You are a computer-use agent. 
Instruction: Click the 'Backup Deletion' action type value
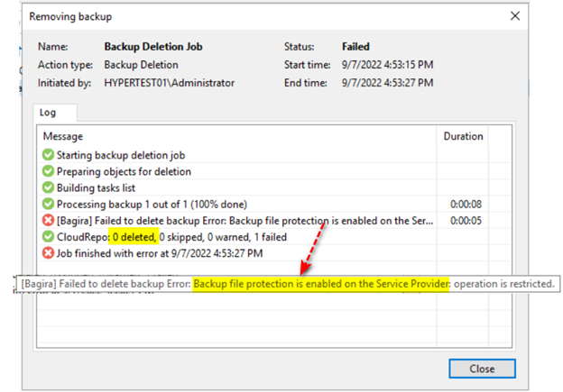(x=141, y=65)
